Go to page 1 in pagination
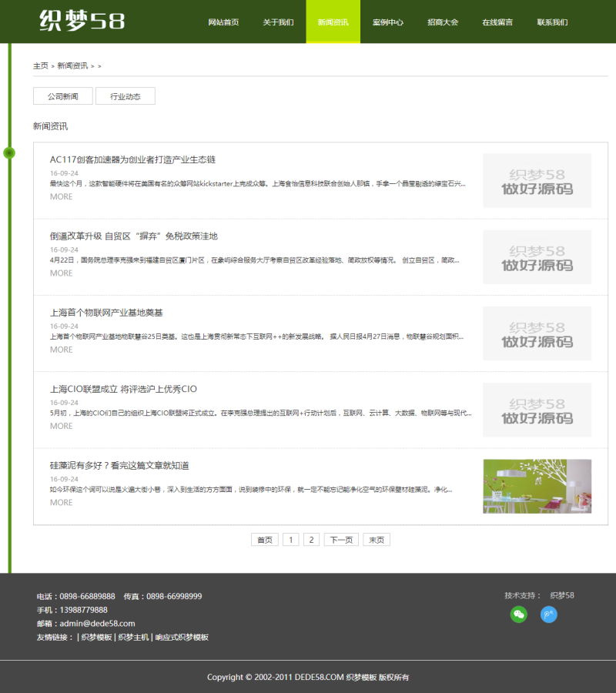The image size is (616, 693). [x=291, y=540]
